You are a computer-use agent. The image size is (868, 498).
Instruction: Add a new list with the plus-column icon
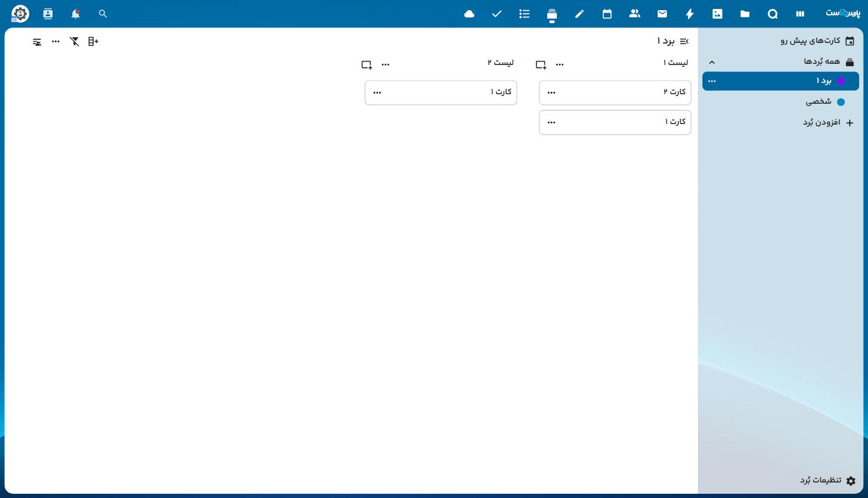click(93, 41)
